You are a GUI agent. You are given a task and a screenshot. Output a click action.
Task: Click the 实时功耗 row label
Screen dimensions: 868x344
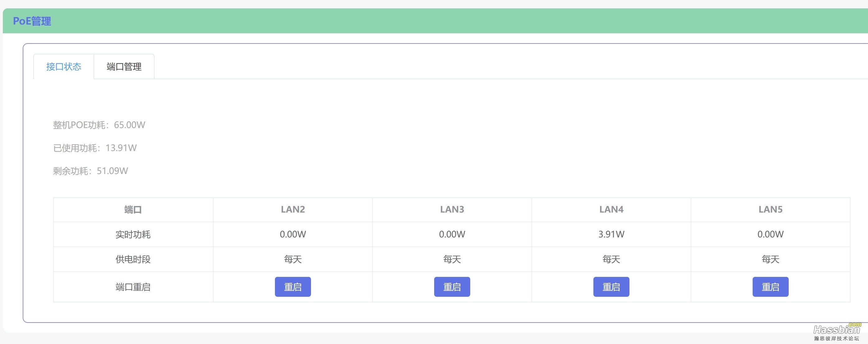pos(133,234)
